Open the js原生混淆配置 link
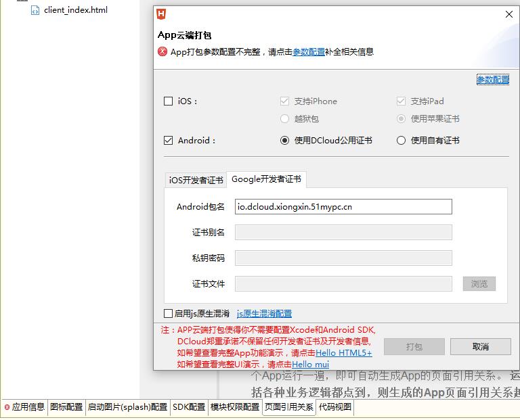The image size is (520, 420). [x=264, y=314]
